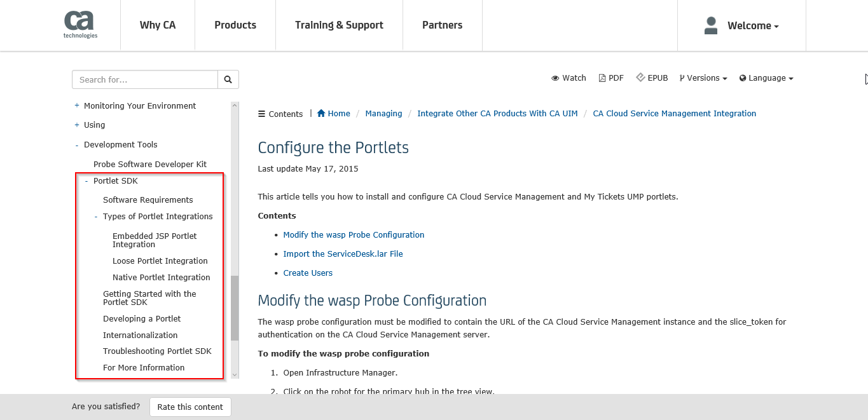Open Getting Started with the Portlet SDK

(149, 298)
